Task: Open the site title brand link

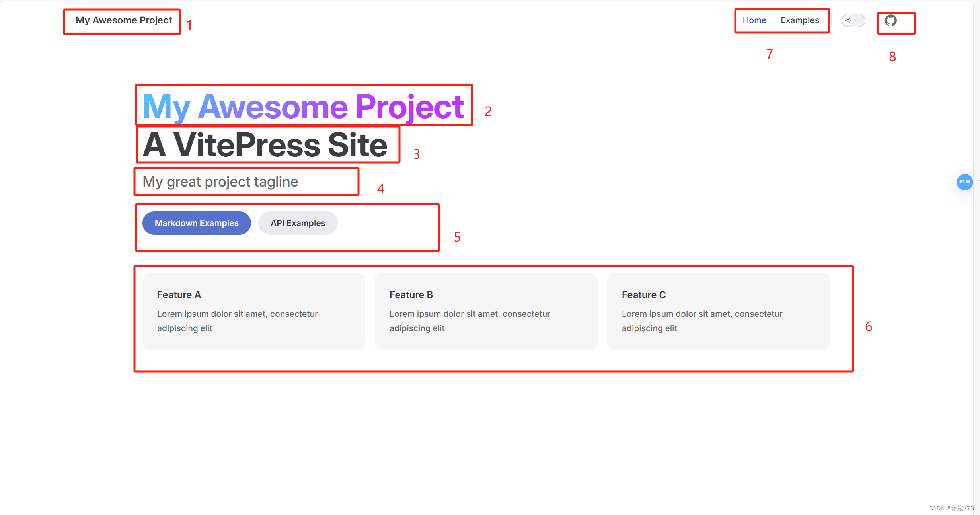Action: pos(123,20)
